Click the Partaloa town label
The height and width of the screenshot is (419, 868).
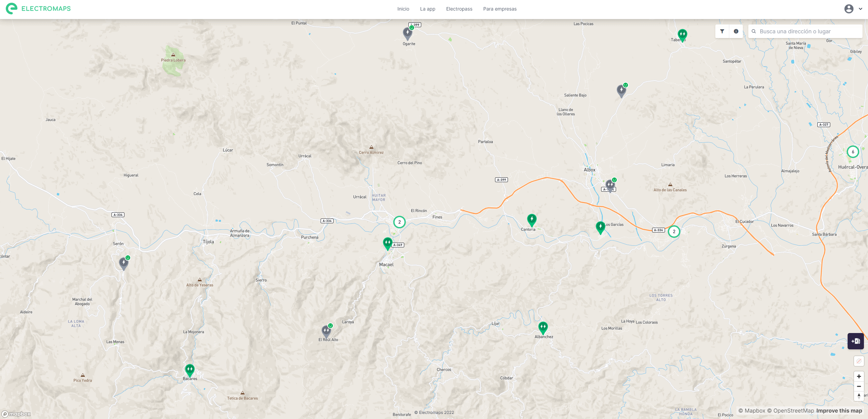point(486,142)
